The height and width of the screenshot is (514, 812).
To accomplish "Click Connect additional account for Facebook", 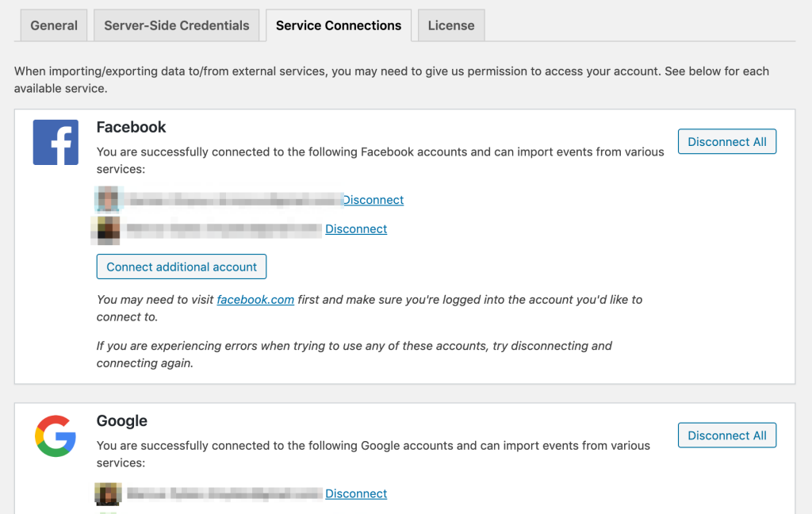I will pos(182,267).
